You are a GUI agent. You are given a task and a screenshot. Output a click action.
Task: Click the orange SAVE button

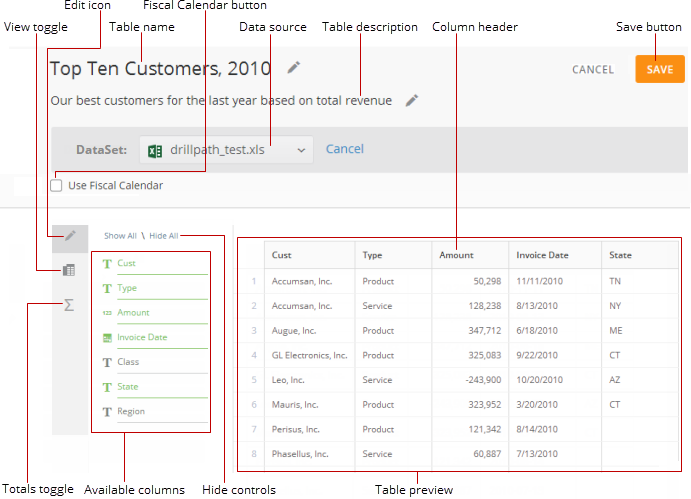tap(660, 69)
